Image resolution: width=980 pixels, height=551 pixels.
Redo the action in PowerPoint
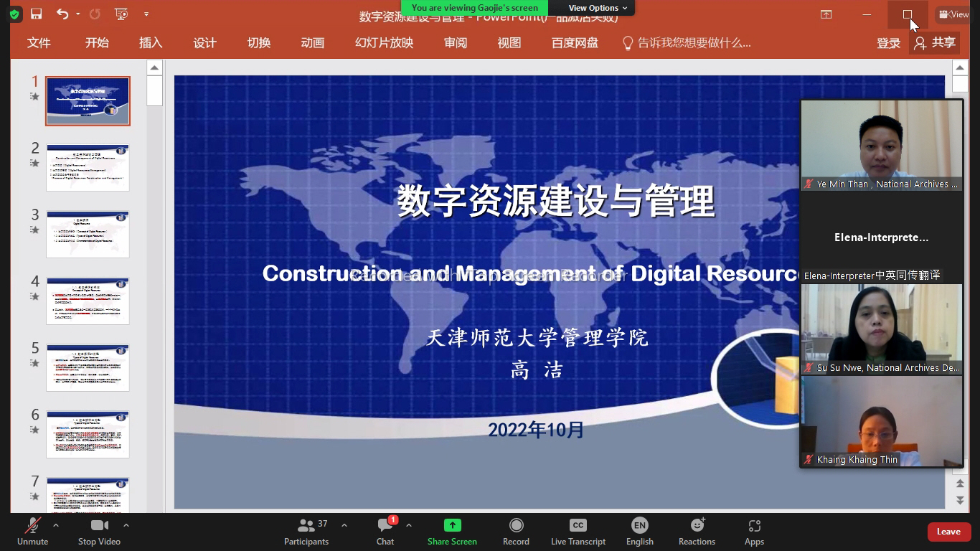click(95, 14)
